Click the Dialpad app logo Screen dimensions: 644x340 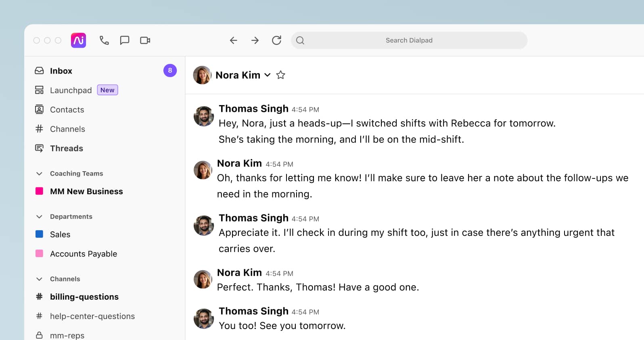78,40
